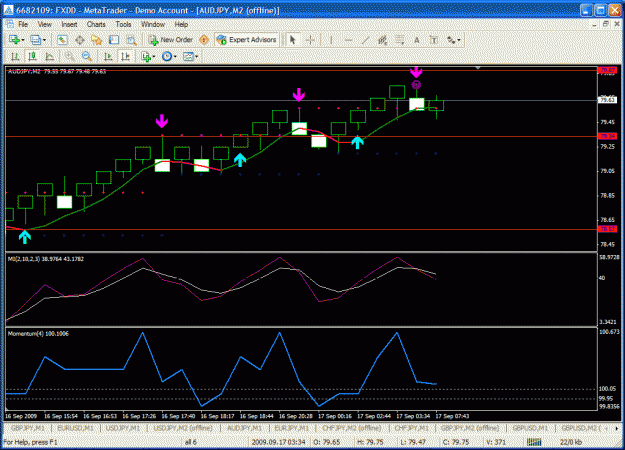Draw a vertical line

click(x=330, y=40)
